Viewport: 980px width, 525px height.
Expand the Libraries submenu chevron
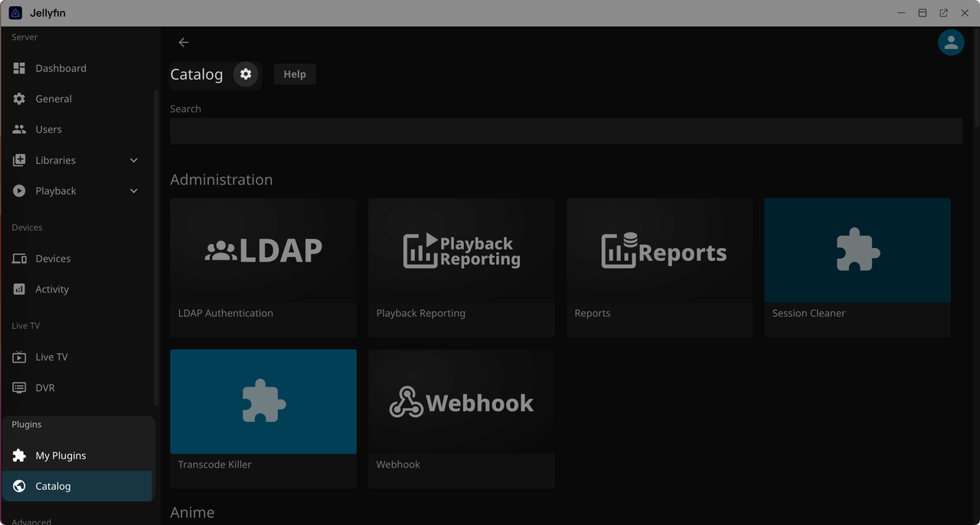pyautogui.click(x=134, y=160)
